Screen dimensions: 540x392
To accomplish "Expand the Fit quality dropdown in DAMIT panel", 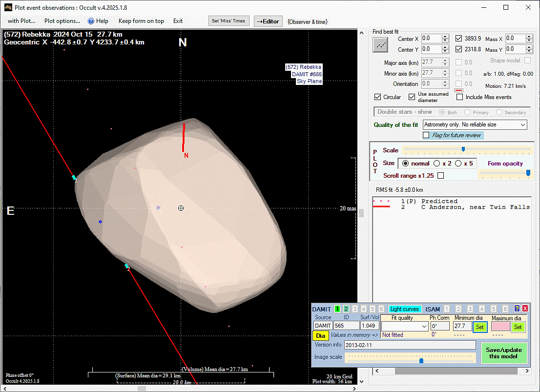I will pyautogui.click(x=423, y=326).
